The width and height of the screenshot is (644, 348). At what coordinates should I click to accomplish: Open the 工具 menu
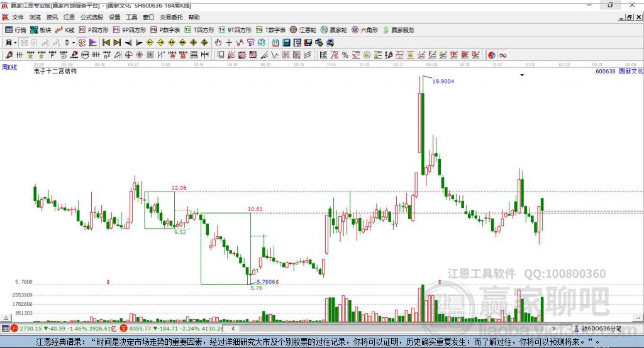pos(131,17)
